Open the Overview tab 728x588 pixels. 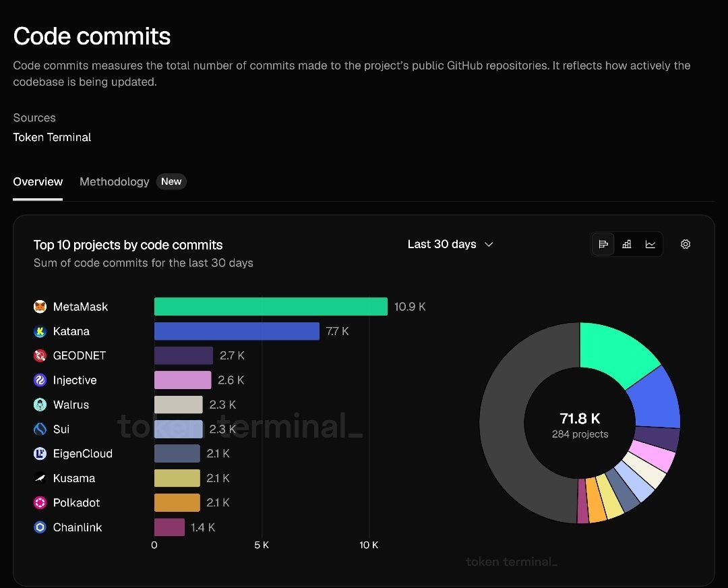click(x=38, y=181)
